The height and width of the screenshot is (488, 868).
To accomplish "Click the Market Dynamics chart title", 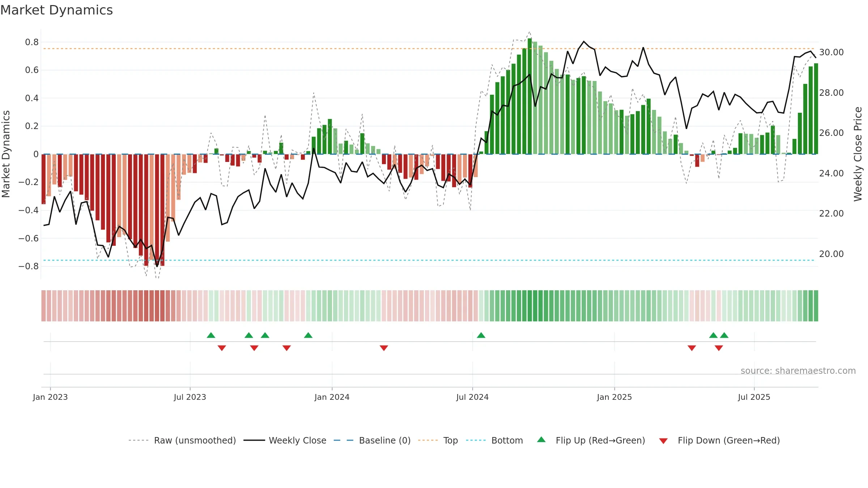I will tap(56, 10).
